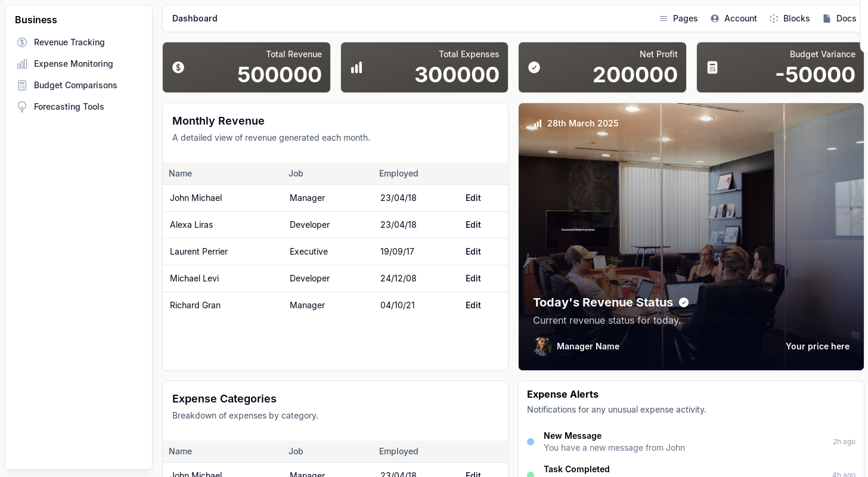Select the Manager Name avatar
Viewport: 868px width, 477px height.
pyautogui.click(x=542, y=346)
